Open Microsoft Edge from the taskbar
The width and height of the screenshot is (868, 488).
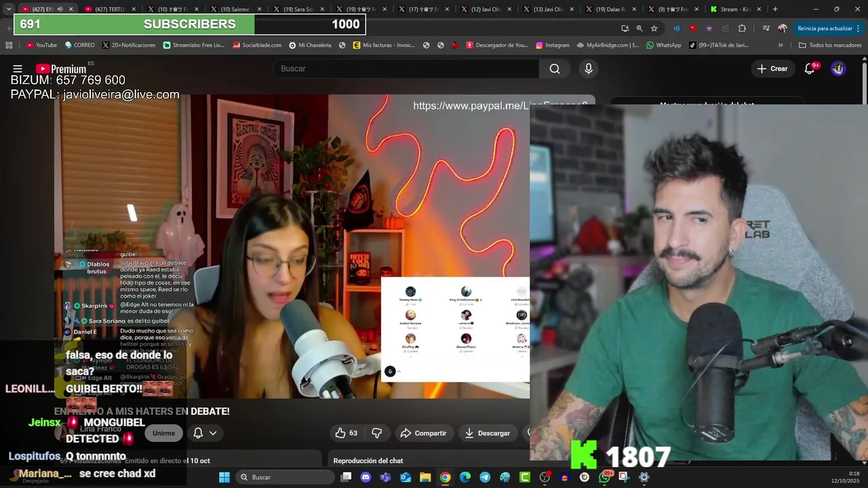tap(465, 477)
